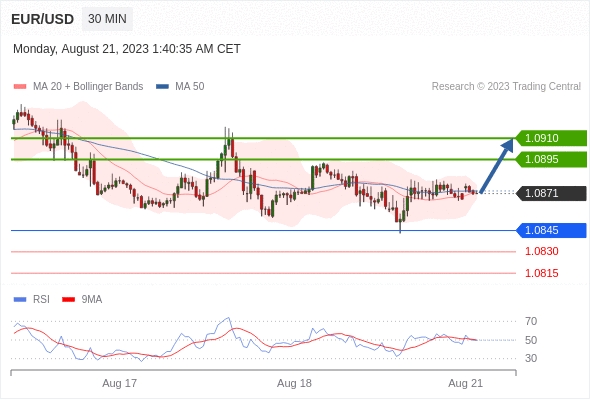This screenshot has width=590, height=400.
Task: Click the 1.0871 current price tag
Action: pyautogui.click(x=551, y=193)
